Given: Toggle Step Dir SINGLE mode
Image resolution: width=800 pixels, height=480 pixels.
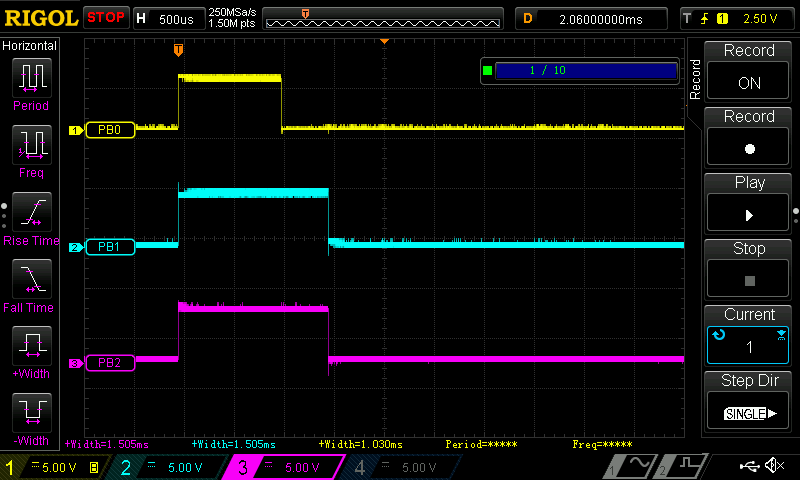Looking at the screenshot, I should (x=748, y=412).
